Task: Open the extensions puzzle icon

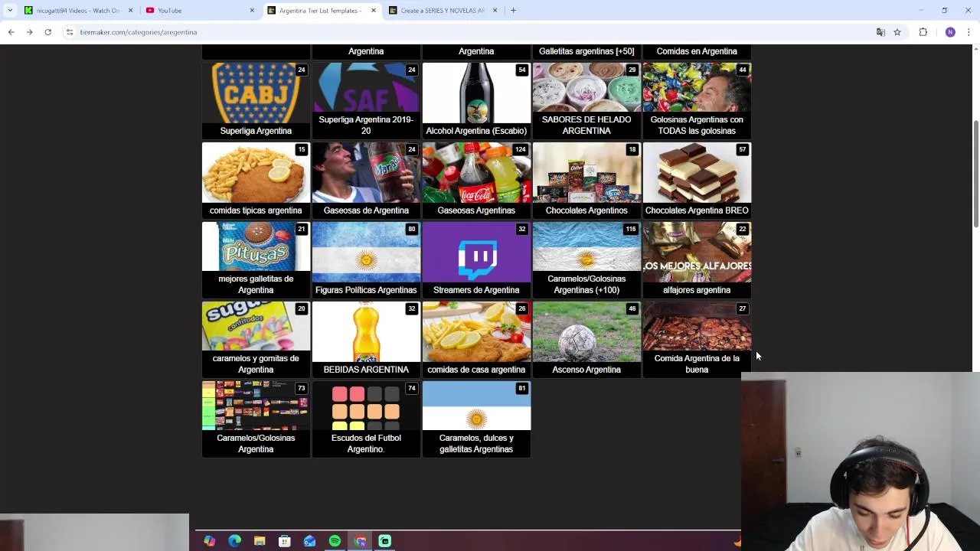Action: [x=923, y=32]
